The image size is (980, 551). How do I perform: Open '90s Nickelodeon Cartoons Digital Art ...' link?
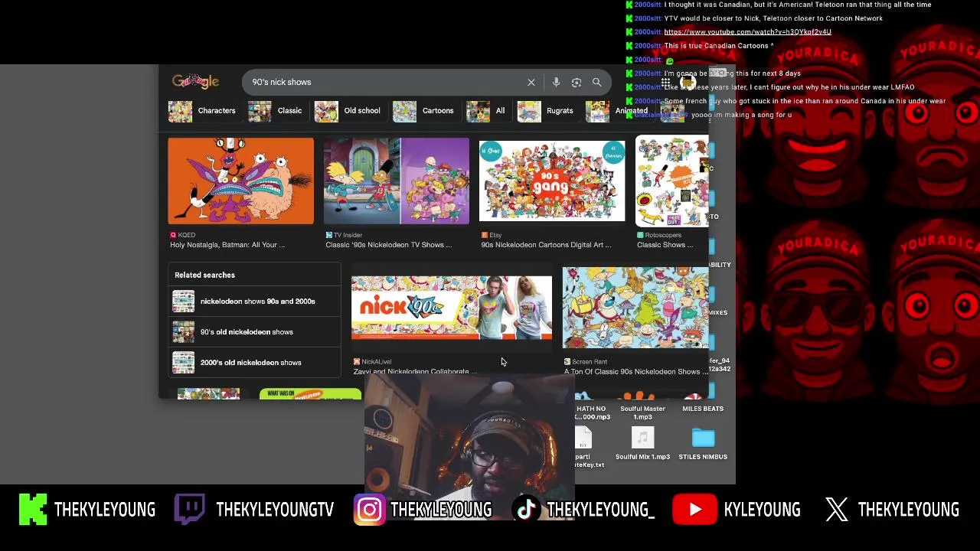[546, 245]
